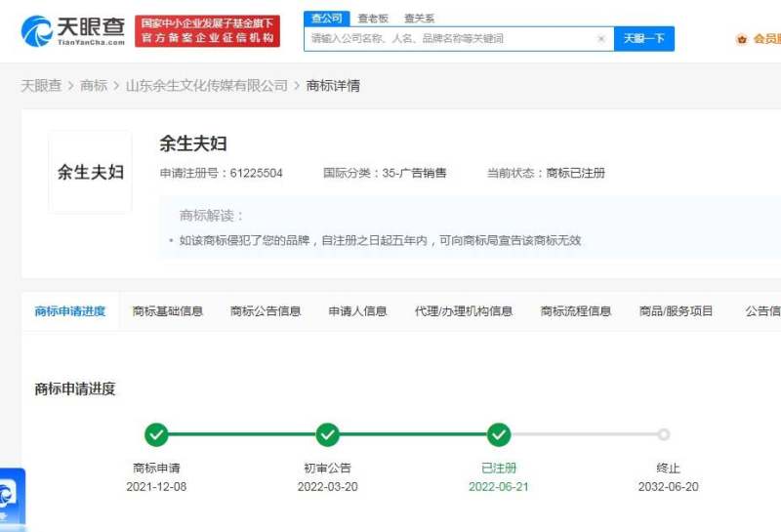Click the company name search input field
The image size is (781, 532).
(449, 39)
